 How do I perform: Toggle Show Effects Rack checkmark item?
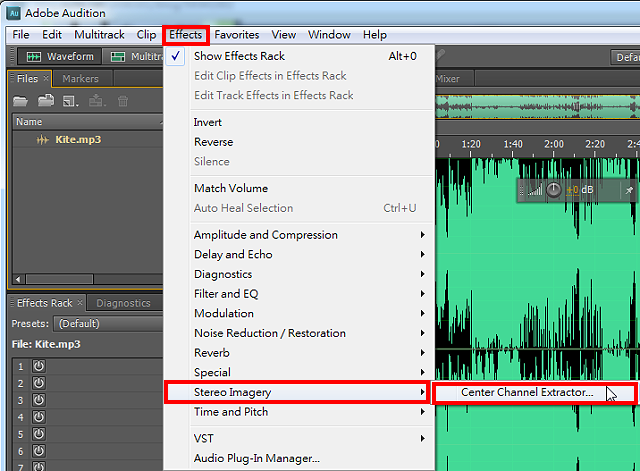click(299, 56)
